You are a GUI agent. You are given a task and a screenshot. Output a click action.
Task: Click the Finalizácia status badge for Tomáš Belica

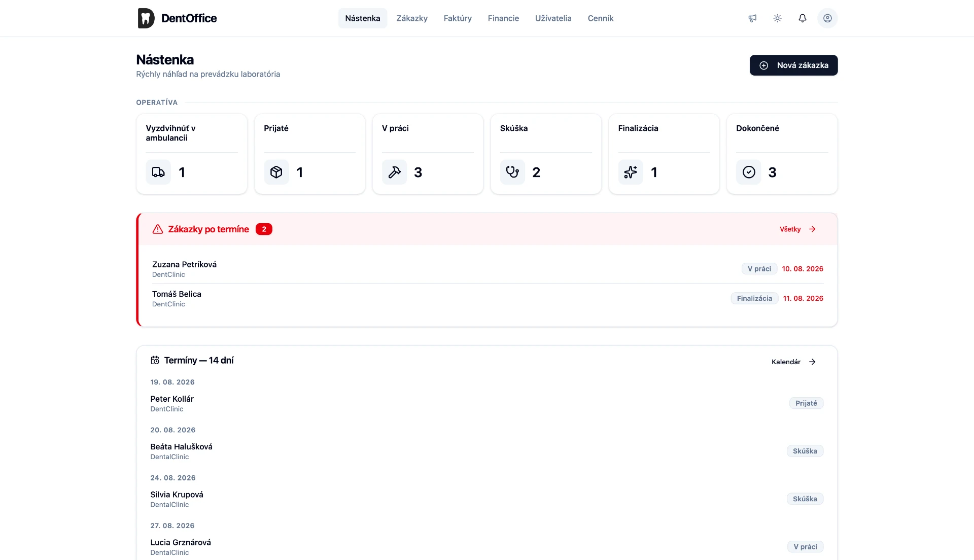(x=754, y=298)
